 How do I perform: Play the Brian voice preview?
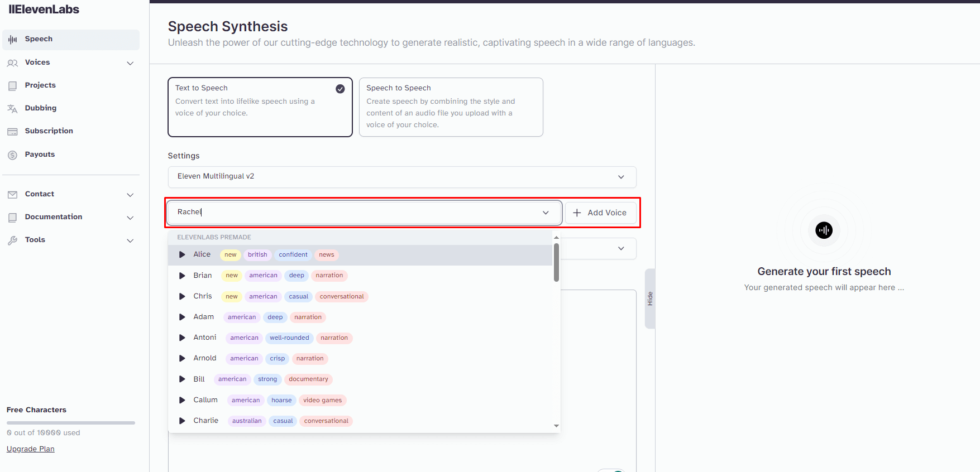[182, 276]
